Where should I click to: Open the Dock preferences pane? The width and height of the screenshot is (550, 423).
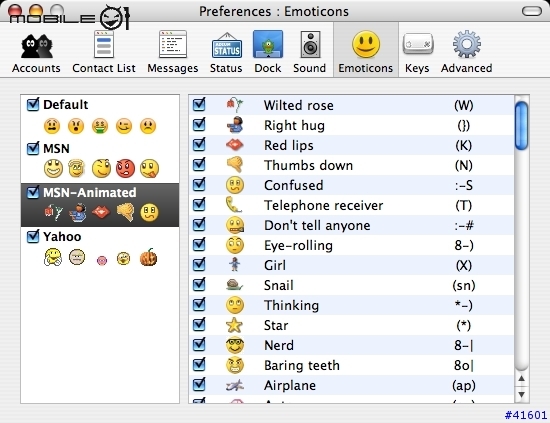(x=268, y=53)
